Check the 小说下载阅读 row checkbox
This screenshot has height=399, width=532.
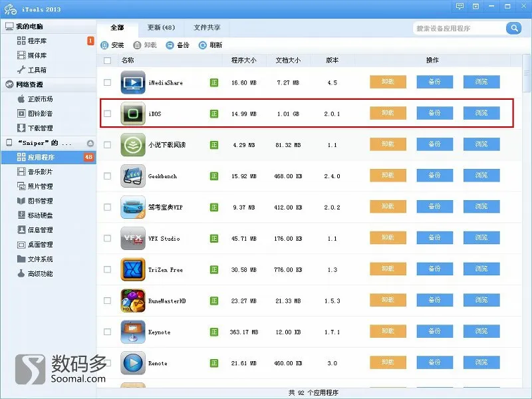tap(108, 145)
